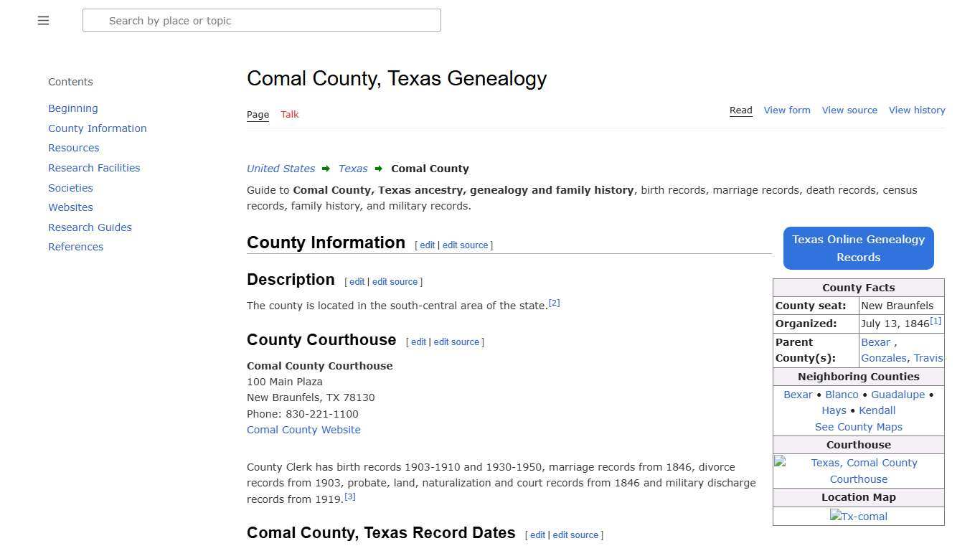
Task: Open the Bexar parent county link
Action: click(875, 342)
